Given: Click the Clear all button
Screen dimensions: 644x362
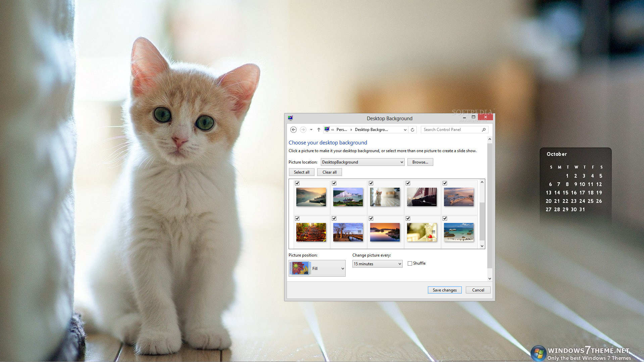Looking at the screenshot, I should (x=330, y=172).
